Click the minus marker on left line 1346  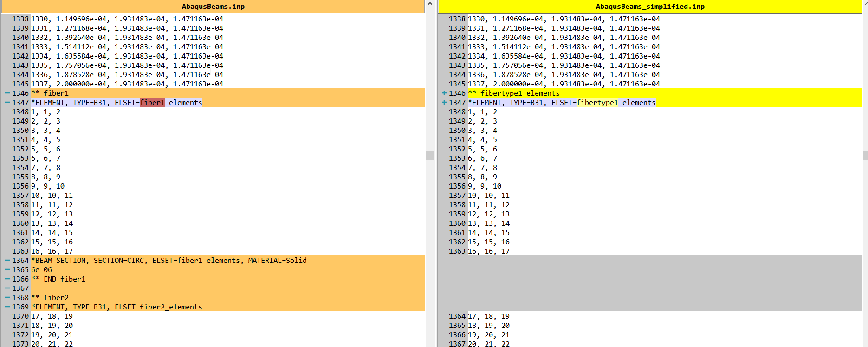click(7, 93)
